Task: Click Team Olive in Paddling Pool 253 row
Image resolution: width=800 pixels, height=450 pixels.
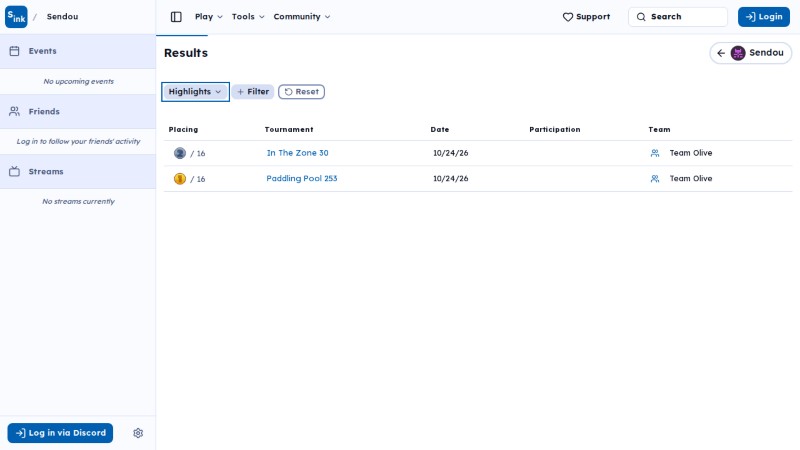Action: (x=691, y=179)
